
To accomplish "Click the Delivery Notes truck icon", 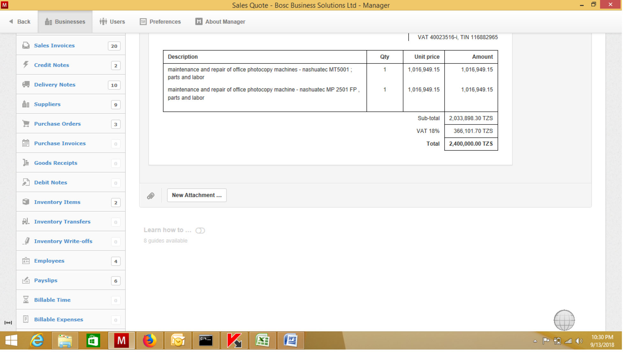I will pyautogui.click(x=26, y=84).
